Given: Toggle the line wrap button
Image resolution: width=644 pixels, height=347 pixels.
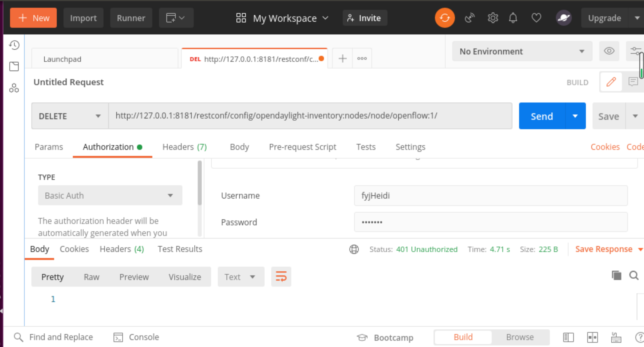Looking at the screenshot, I should point(281,277).
